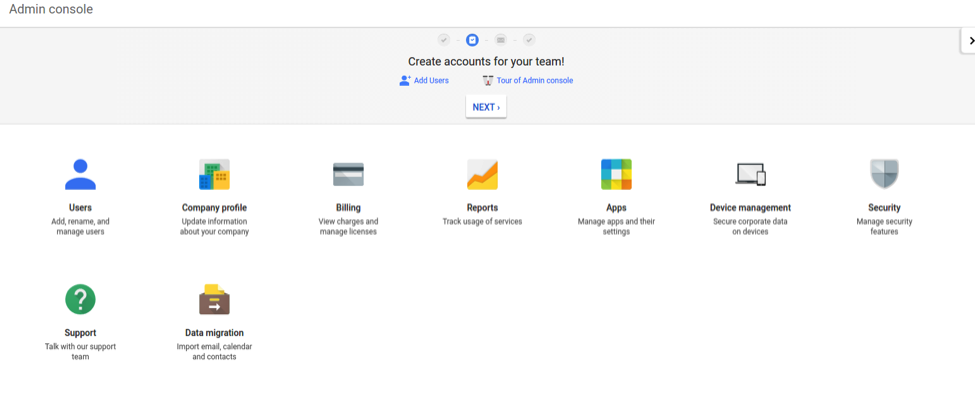Click 'Add, rename, and manage users' description
Image resolution: width=975 pixels, height=403 pixels.
pyautogui.click(x=80, y=226)
